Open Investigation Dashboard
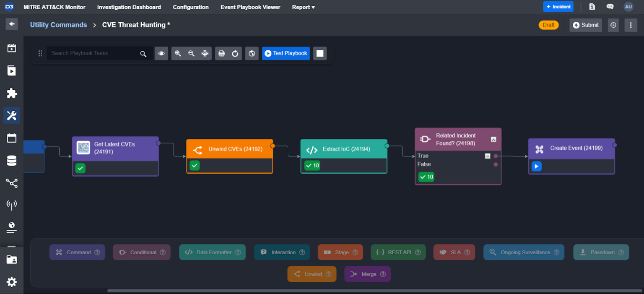Viewport: 644px width, 294px height. (x=129, y=7)
